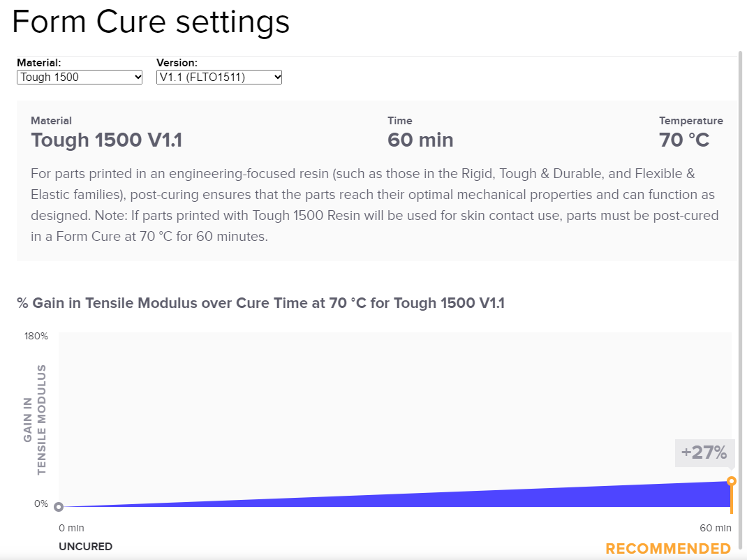Click the 0 min x-axis label
The height and width of the screenshot is (560, 747).
coord(71,528)
